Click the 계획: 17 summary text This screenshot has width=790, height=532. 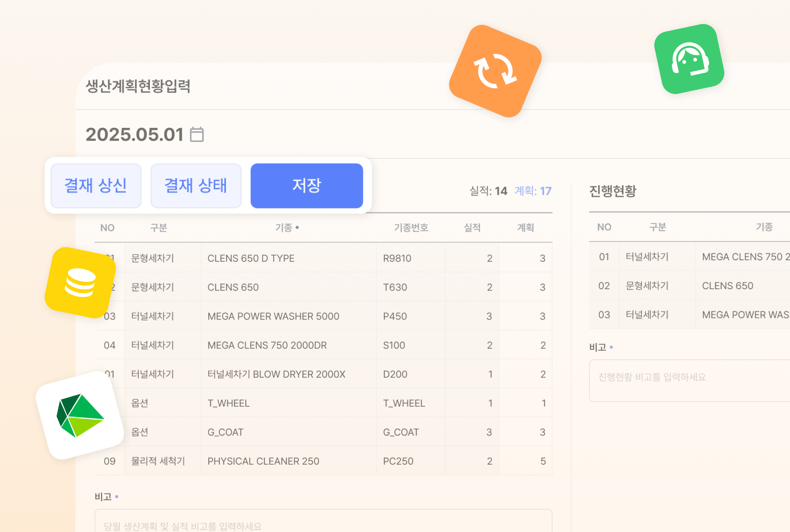(x=533, y=191)
